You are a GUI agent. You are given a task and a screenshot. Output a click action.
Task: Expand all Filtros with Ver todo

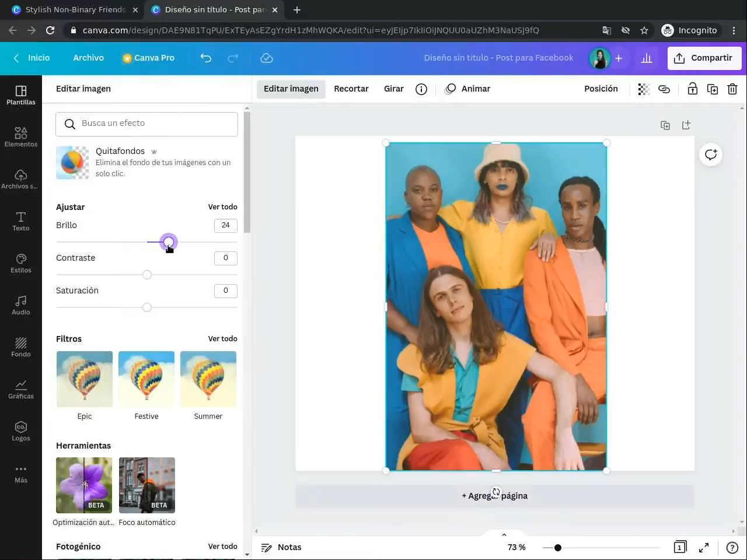coord(222,339)
